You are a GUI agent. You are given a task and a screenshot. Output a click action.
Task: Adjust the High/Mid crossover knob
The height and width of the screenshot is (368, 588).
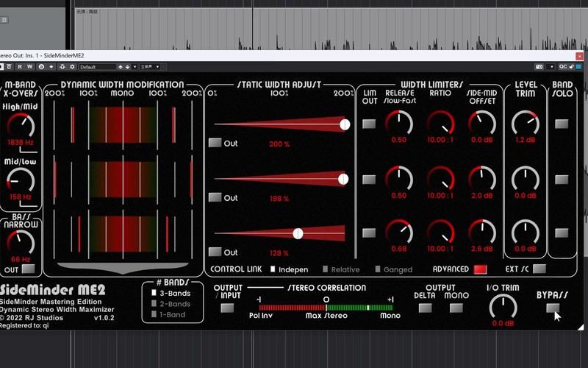21,126
